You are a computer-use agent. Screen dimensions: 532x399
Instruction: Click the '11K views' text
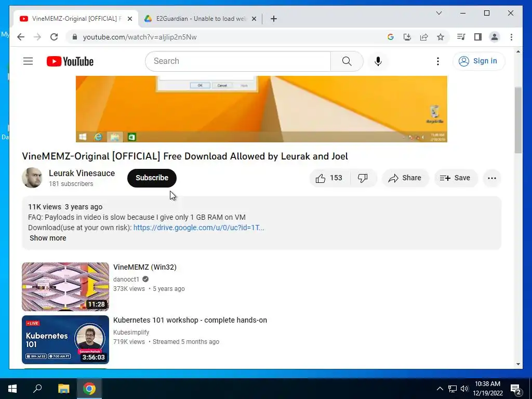click(x=45, y=207)
